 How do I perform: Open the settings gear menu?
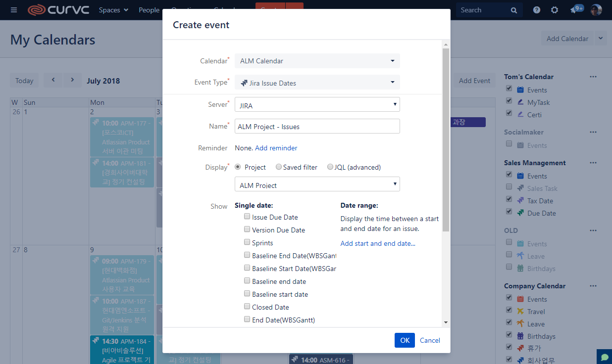(555, 10)
